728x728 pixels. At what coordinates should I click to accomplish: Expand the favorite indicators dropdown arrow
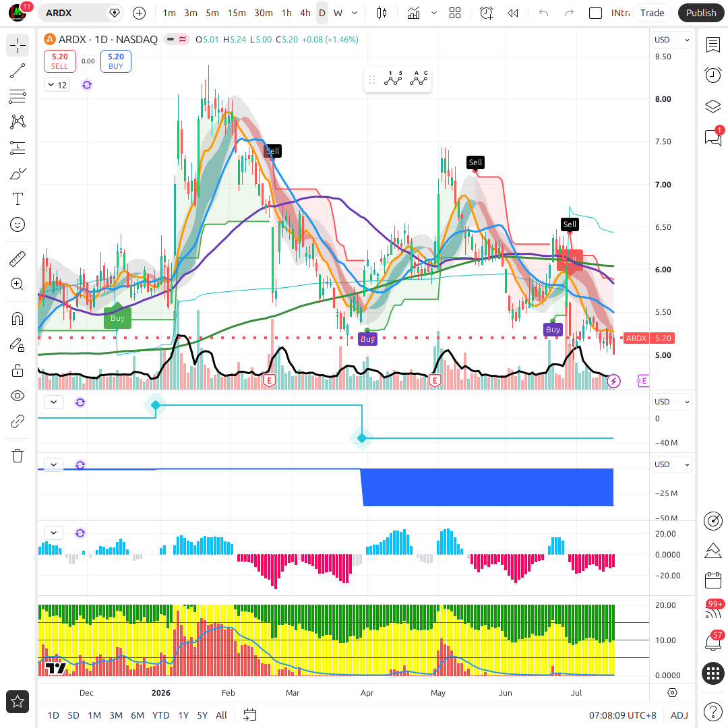coord(434,13)
